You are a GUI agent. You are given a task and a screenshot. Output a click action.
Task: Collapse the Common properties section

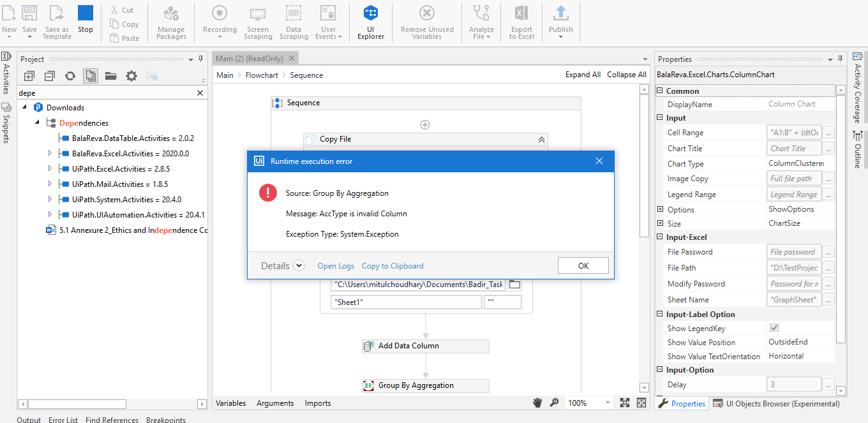coord(660,91)
